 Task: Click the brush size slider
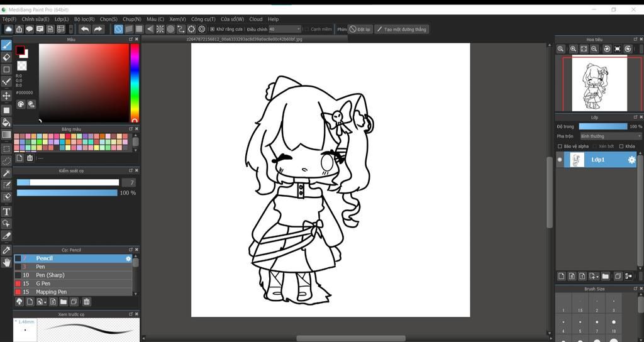tap(68, 182)
